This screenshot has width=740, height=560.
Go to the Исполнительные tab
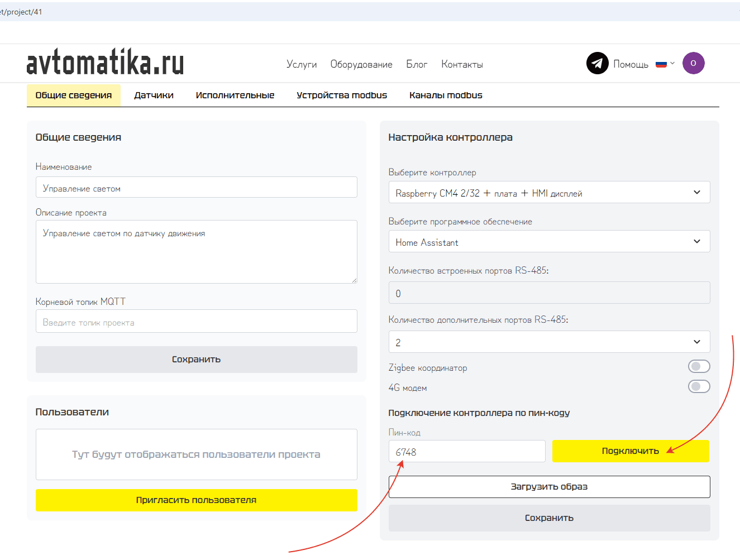pyautogui.click(x=235, y=95)
